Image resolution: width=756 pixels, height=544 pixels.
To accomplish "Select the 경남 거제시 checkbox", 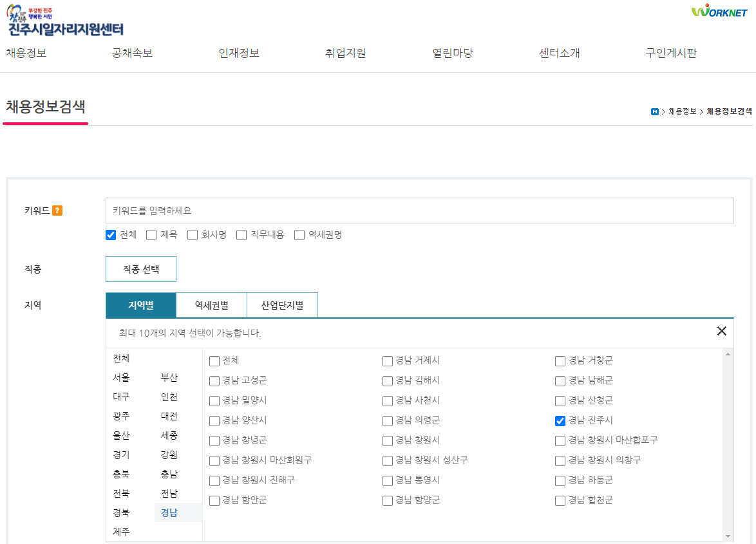I will tap(386, 361).
